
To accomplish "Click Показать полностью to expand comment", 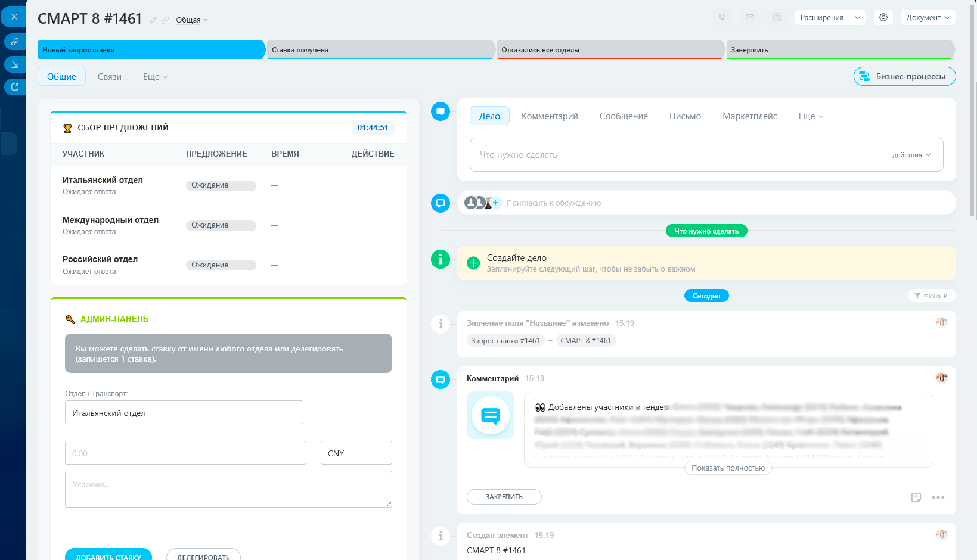I will (728, 468).
